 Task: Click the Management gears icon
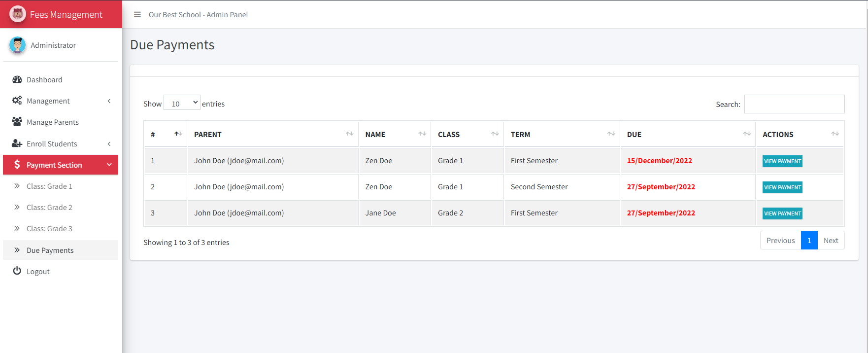pyautogui.click(x=17, y=101)
